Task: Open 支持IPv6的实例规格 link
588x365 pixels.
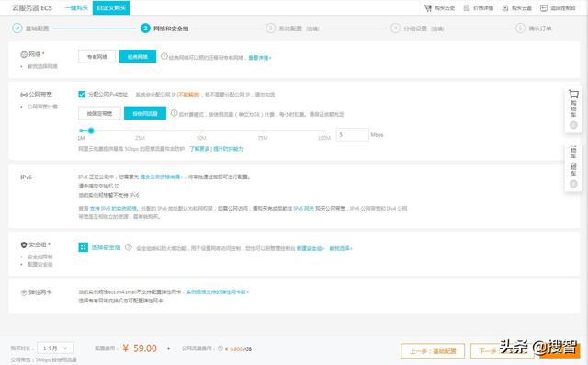Action: 113,208
